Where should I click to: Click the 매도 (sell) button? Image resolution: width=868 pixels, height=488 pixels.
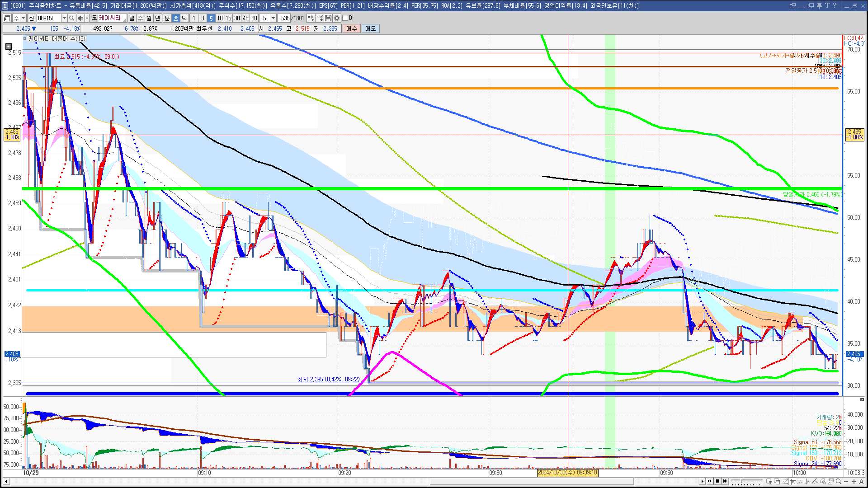(x=371, y=28)
